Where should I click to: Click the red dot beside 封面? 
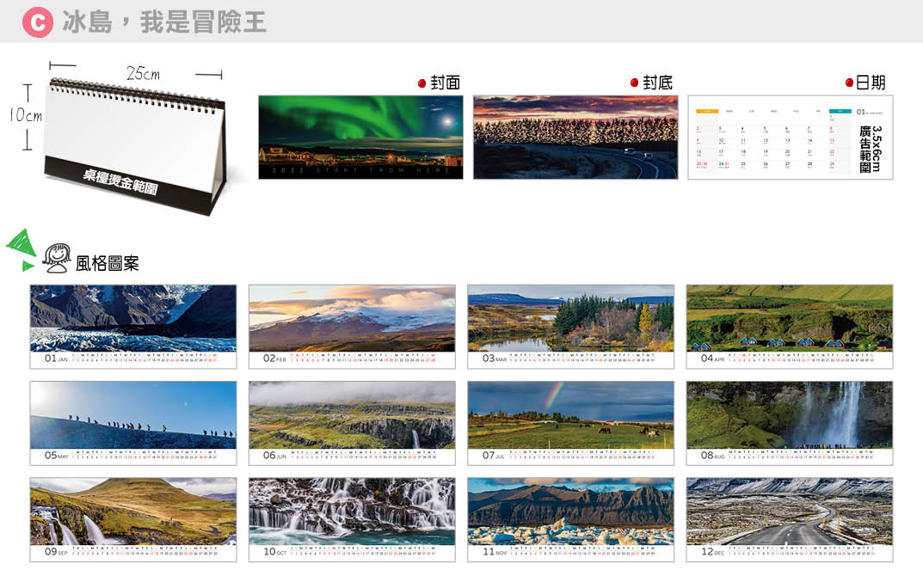click(x=422, y=83)
